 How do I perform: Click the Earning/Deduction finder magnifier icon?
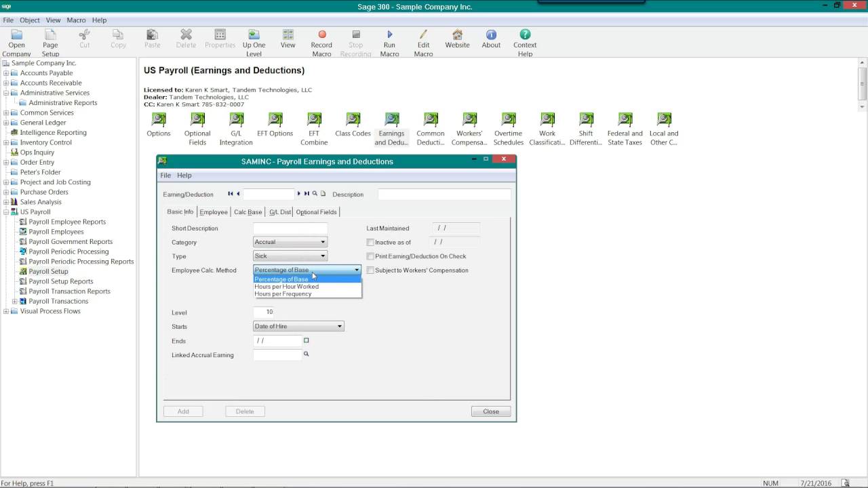point(315,194)
